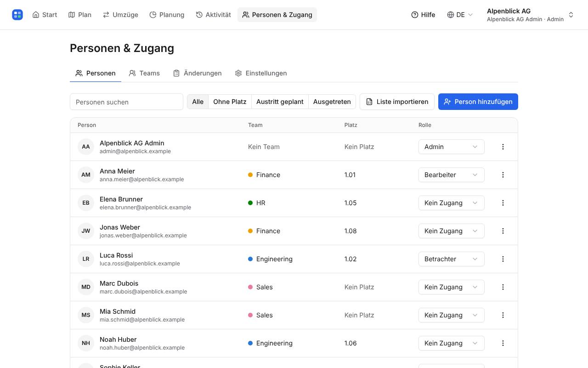Image resolution: width=588 pixels, height=368 pixels.
Task: Open row actions menu for Elena Brunner
Action: click(x=503, y=203)
